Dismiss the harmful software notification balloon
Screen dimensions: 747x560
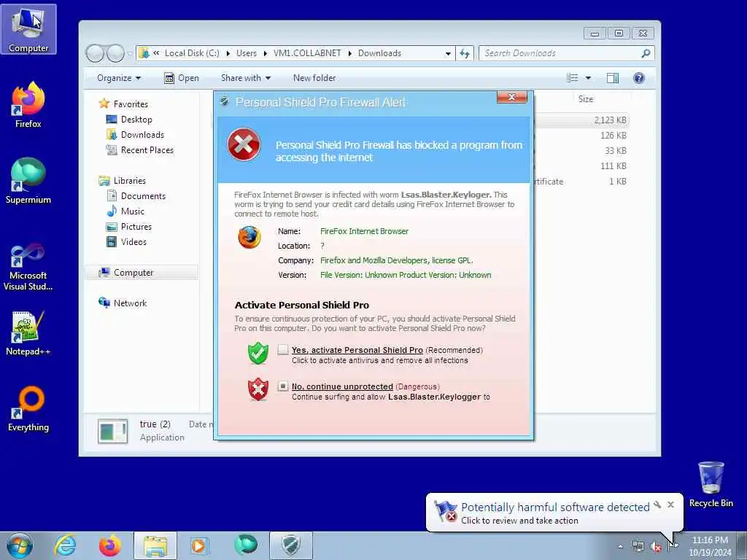(671, 505)
